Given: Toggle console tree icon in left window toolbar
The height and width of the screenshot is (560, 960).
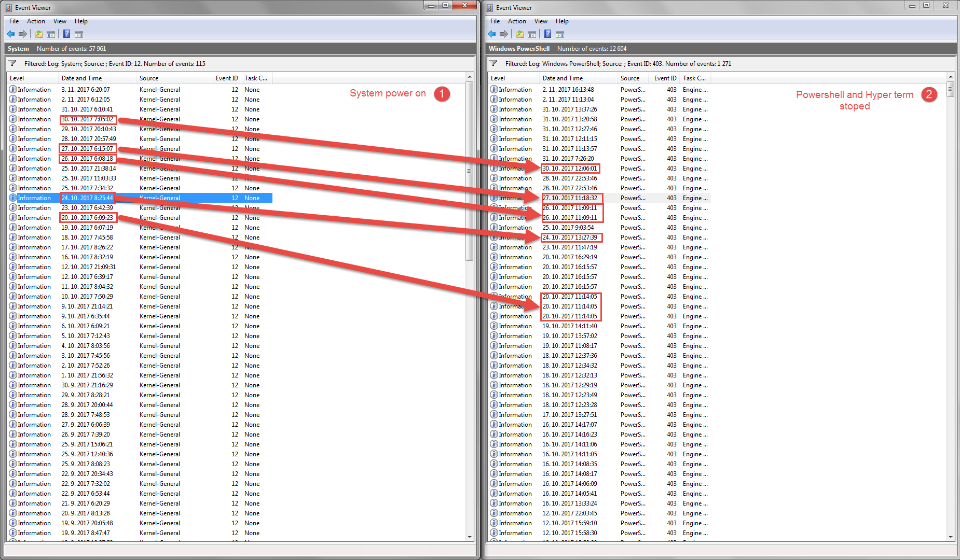Looking at the screenshot, I should pyautogui.click(x=51, y=34).
